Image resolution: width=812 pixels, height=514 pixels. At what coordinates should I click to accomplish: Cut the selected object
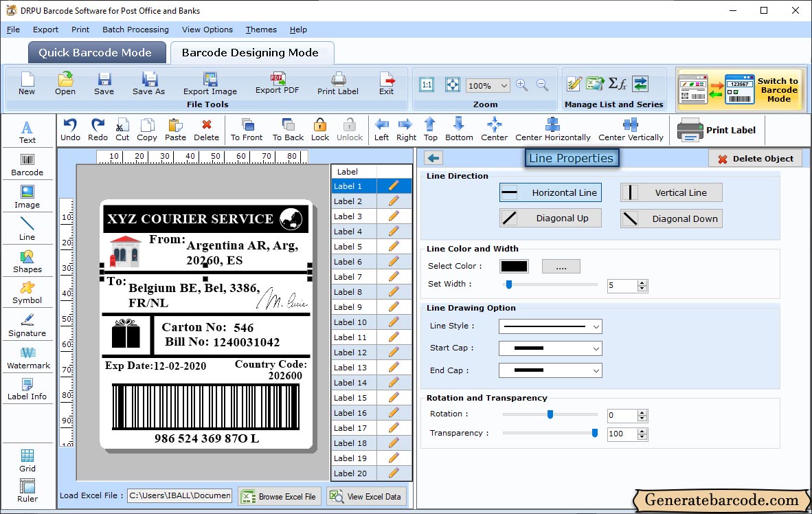tap(122, 130)
